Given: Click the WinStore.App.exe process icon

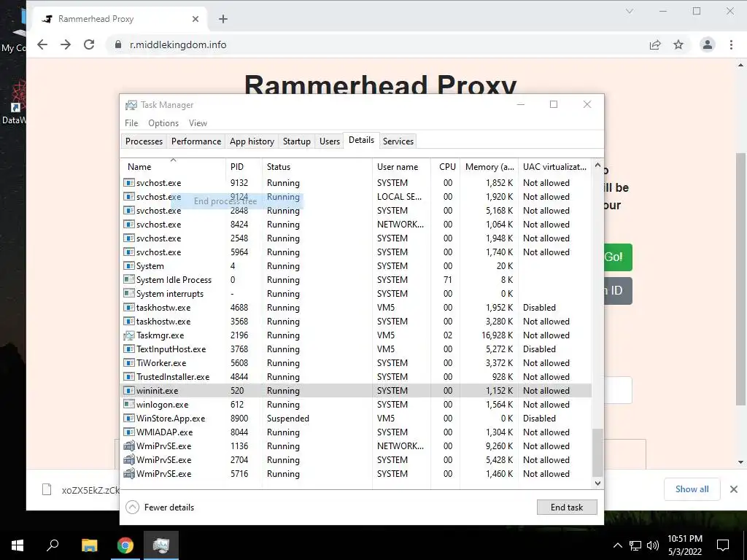Looking at the screenshot, I should [x=128, y=418].
